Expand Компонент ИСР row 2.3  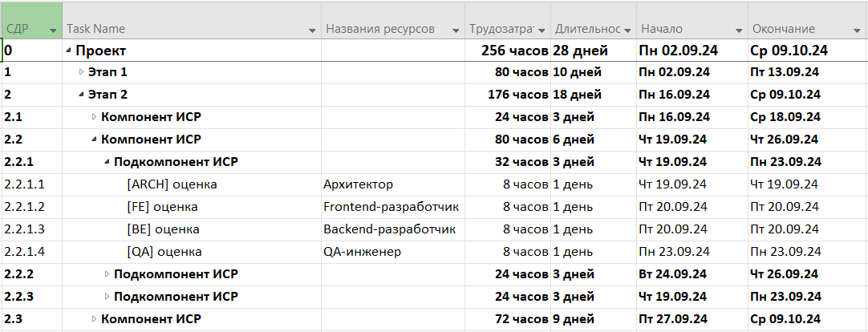94,318
